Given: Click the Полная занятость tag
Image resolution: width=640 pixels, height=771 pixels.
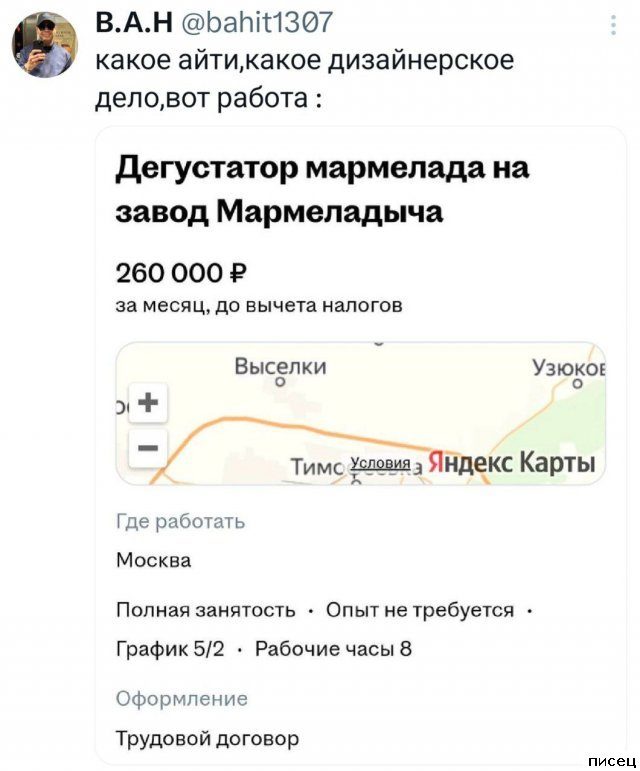Looking at the screenshot, I should [x=205, y=610].
